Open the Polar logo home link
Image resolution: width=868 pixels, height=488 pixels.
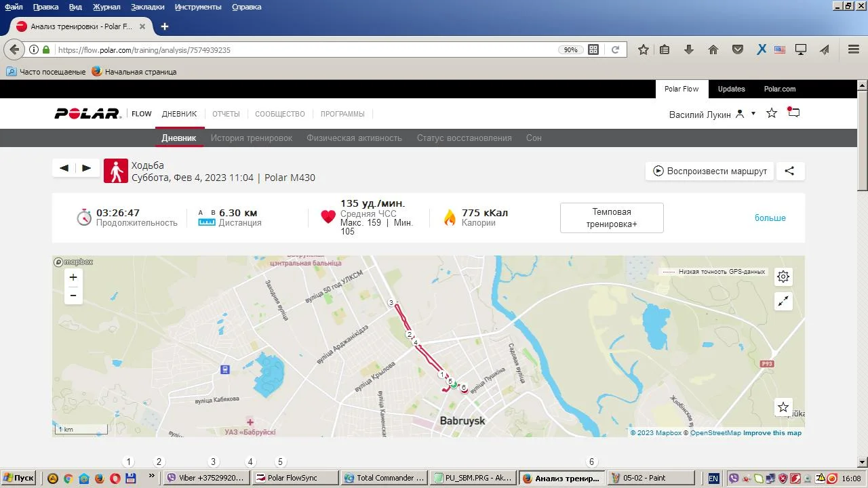[87, 114]
